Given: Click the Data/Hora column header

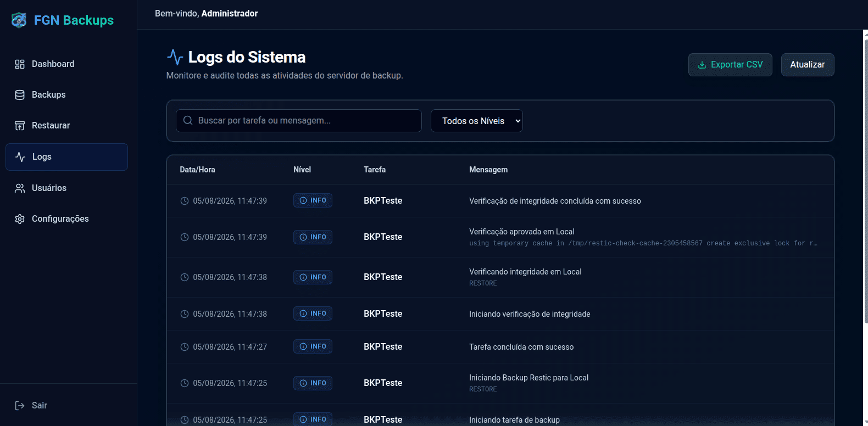Looking at the screenshot, I should 197,170.
